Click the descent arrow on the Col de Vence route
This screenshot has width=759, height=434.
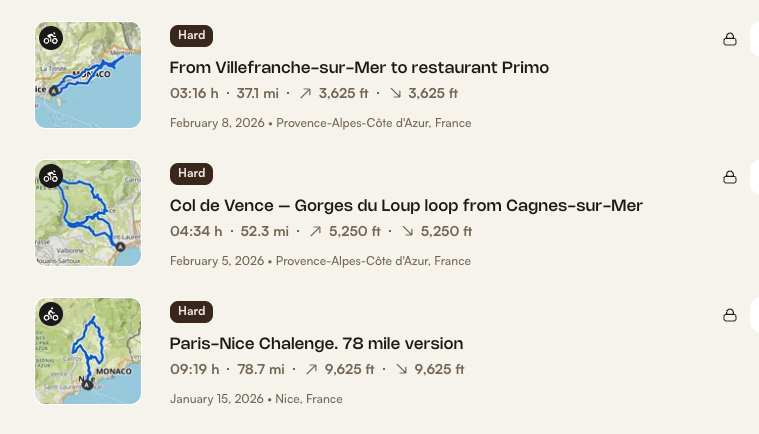click(x=407, y=231)
